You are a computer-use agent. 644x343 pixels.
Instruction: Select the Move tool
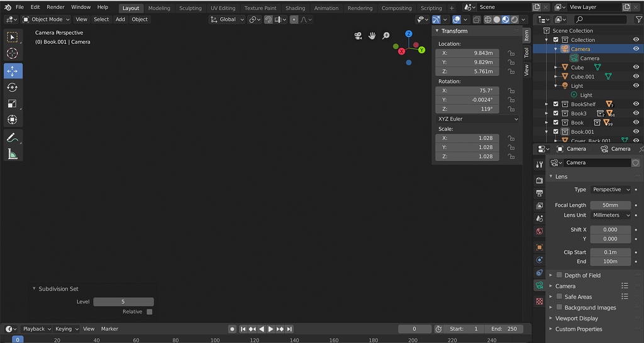[x=13, y=71]
